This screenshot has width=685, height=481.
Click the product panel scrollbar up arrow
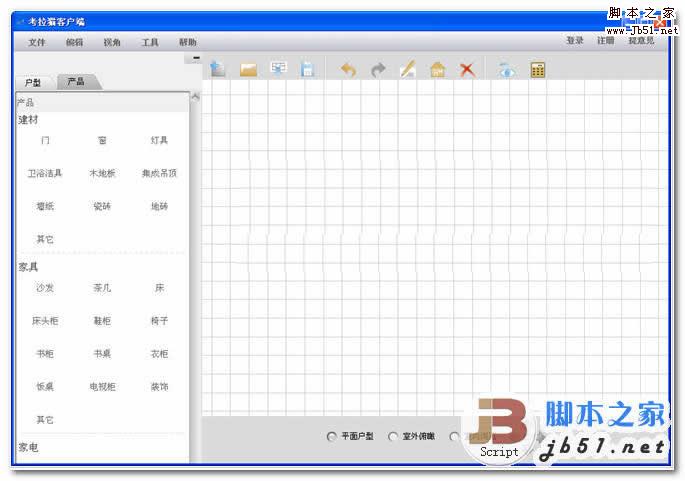coord(195,97)
